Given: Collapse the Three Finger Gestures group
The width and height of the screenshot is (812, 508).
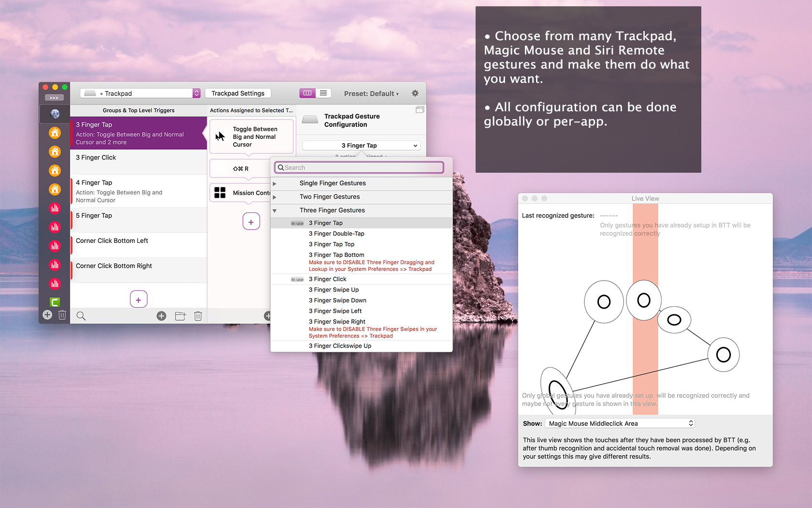Looking at the screenshot, I should click(275, 210).
